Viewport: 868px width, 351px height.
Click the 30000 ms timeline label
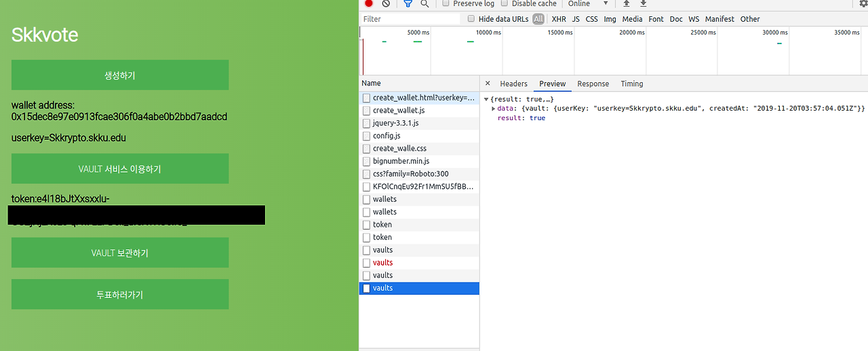click(x=775, y=33)
